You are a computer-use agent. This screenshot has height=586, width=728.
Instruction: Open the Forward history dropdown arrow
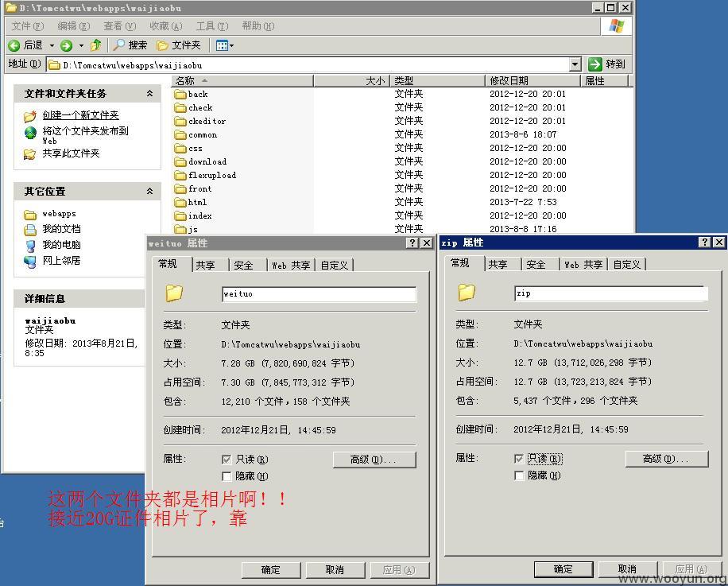pyautogui.click(x=81, y=45)
